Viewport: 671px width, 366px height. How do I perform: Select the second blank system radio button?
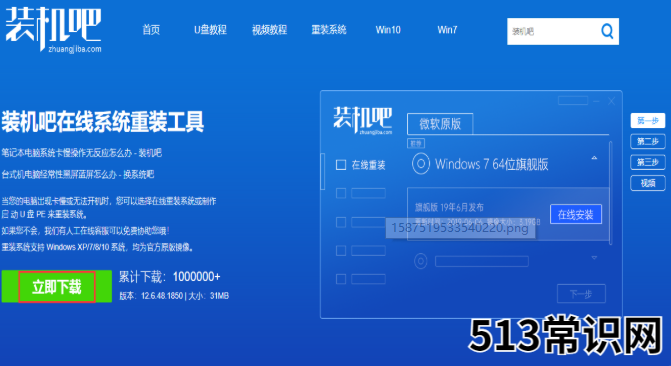pos(421,261)
